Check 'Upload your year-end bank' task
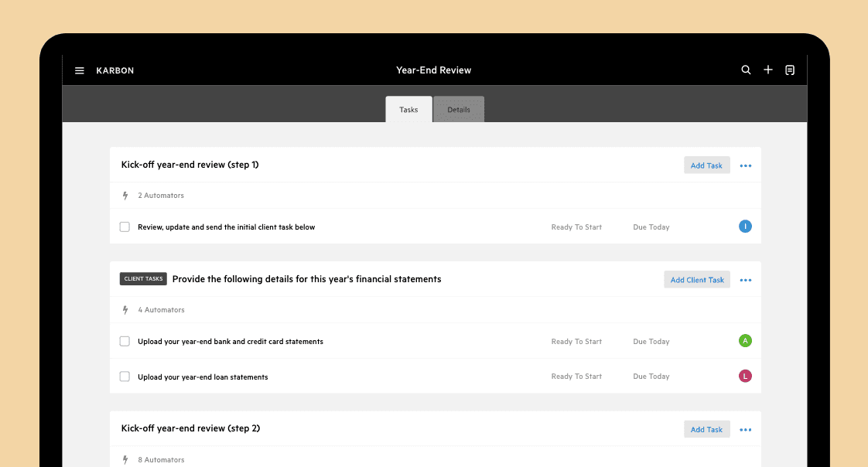 (125, 342)
